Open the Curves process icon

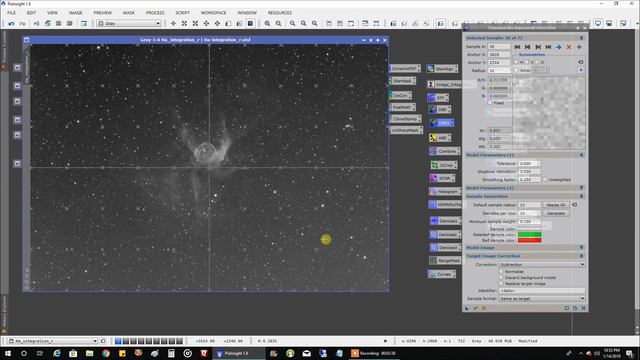[x=442, y=274]
